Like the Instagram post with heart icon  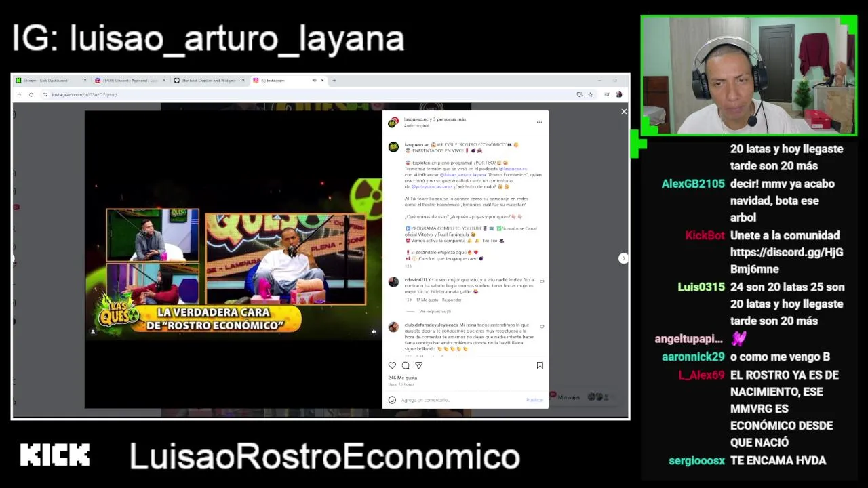(x=392, y=365)
